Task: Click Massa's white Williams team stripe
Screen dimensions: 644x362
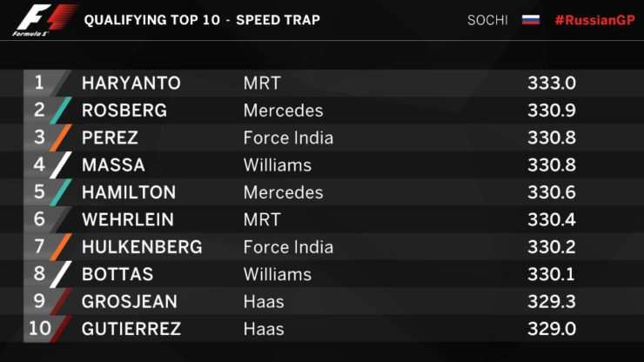Action: tap(61, 164)
